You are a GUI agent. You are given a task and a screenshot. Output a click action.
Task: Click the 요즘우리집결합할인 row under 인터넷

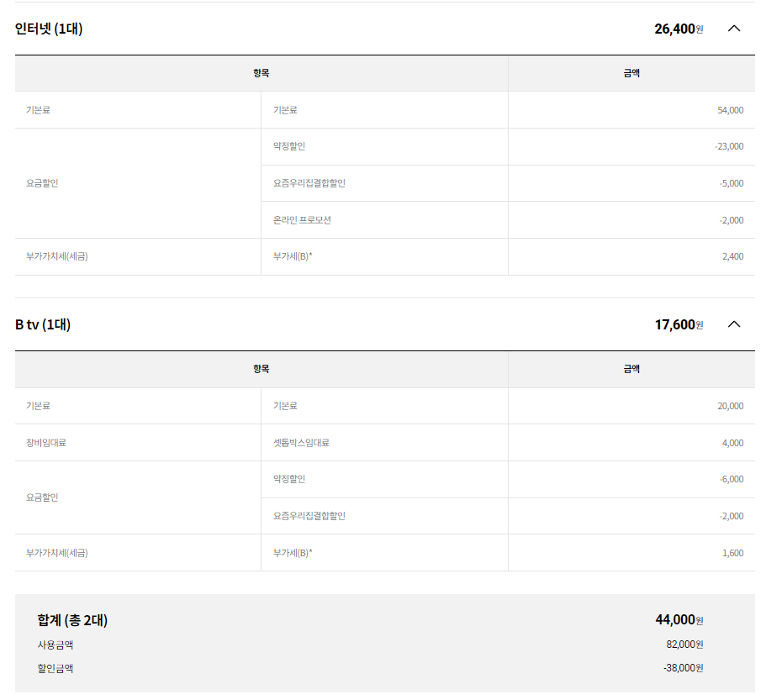tap(309, 183)
